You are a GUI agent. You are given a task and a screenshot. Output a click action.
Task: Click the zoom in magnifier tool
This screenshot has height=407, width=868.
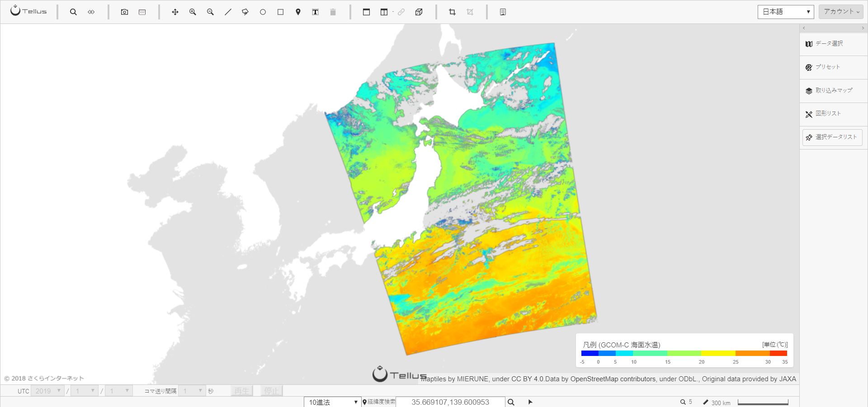point(193,12)
